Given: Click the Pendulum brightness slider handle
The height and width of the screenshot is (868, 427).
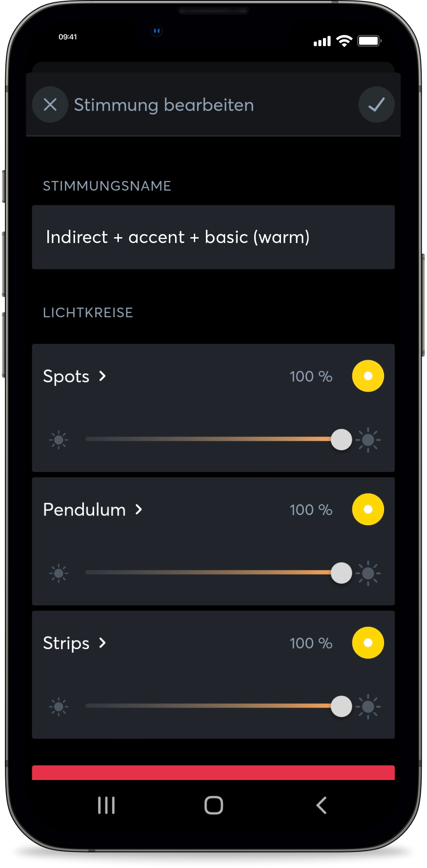Looking at the screenshot, I should [341, 573].
